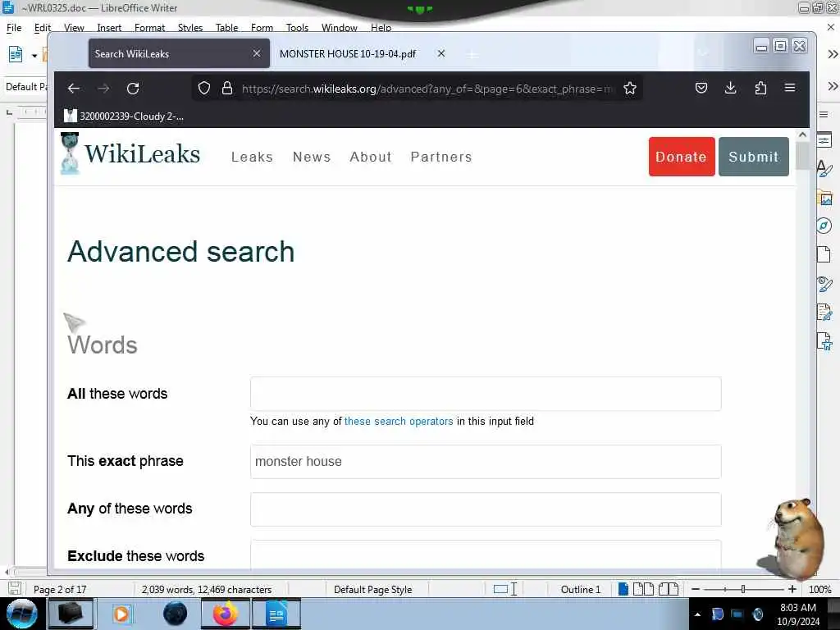Open the Writer Format menu
Image resolution: width=840 pixels, height=630 pixels.
149,28
